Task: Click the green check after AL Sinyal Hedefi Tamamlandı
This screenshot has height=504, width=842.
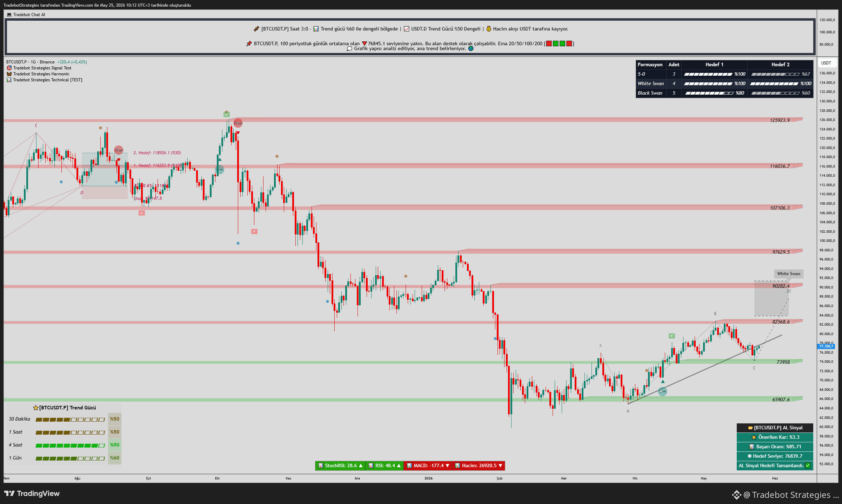Action: (x=808, y=465)
